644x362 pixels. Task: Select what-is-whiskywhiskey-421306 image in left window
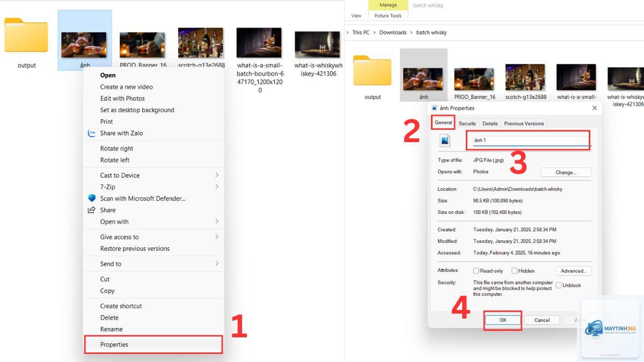(317, 45)
